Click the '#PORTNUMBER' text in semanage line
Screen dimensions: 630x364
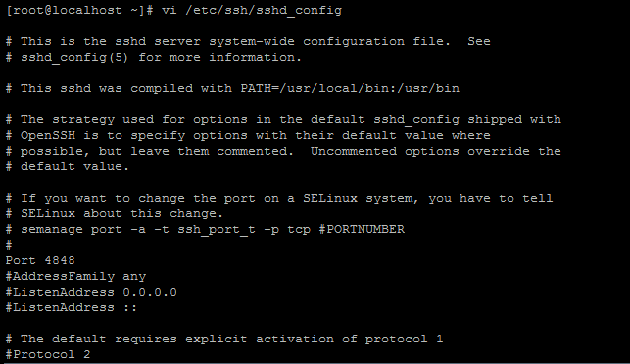coord(362,229)
